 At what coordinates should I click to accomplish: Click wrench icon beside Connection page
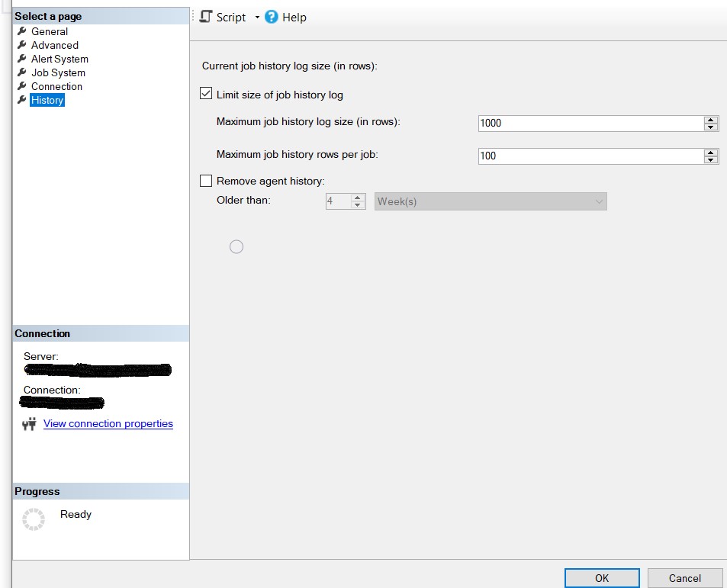(22, 86)
